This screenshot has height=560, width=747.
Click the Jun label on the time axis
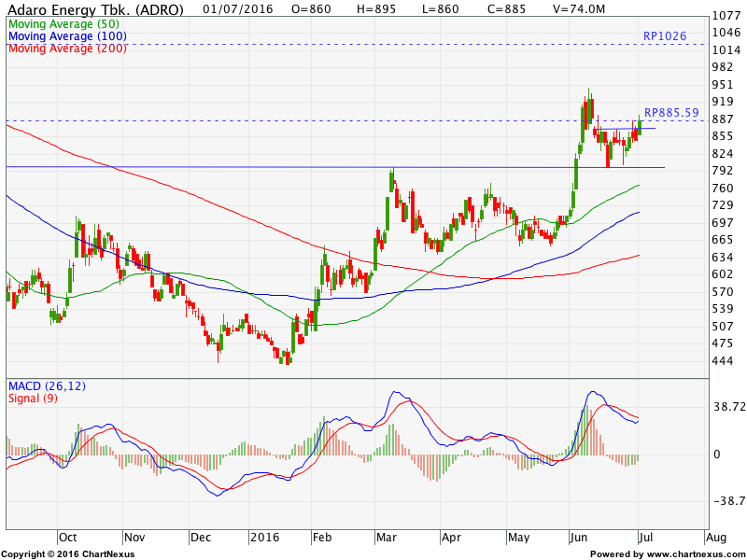[578, 538]
